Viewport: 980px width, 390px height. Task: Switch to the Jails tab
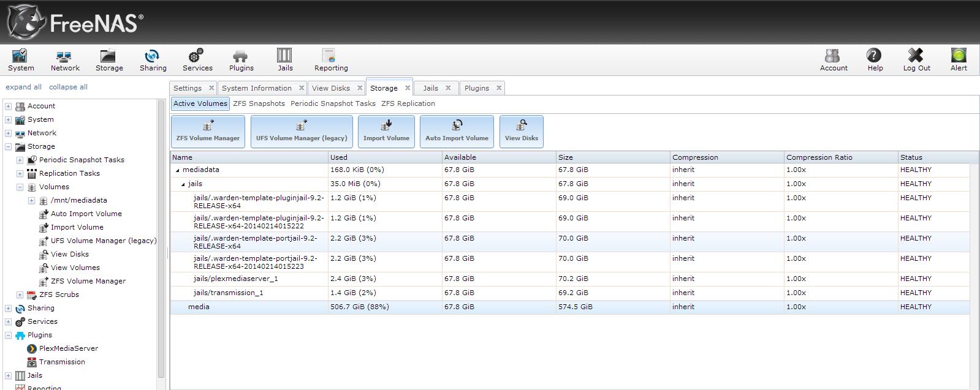pyautogui.click(x=431, y=88)
